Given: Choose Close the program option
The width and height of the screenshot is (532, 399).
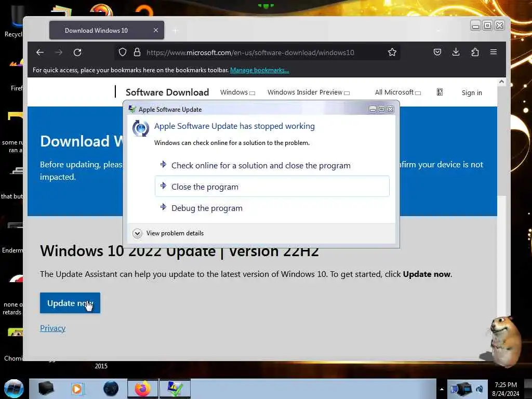Looking at the screenshot, I should pyautogui.click(x=272, y=187).
